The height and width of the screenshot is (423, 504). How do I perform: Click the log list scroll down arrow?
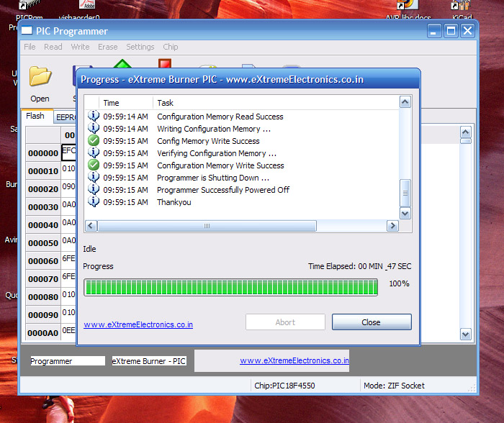[x=405, y=213]
